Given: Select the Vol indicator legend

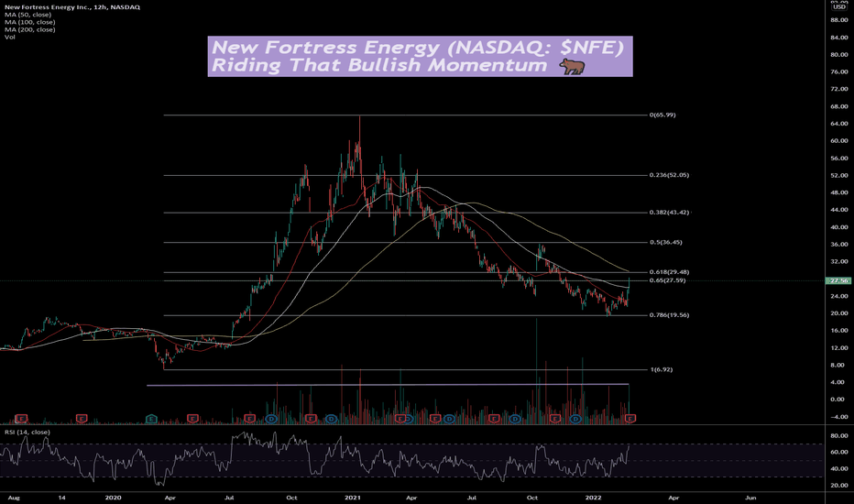Looking at the screenshot, I should (10, 37).
